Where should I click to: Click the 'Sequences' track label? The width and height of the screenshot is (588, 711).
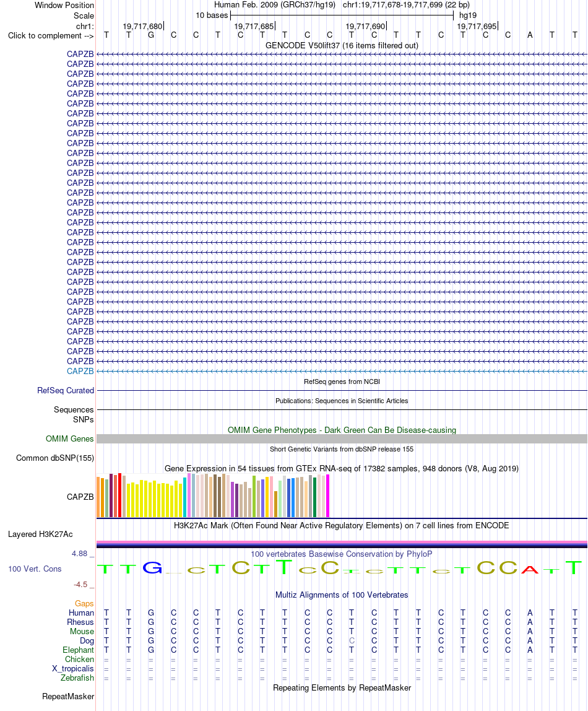(74, 409)
